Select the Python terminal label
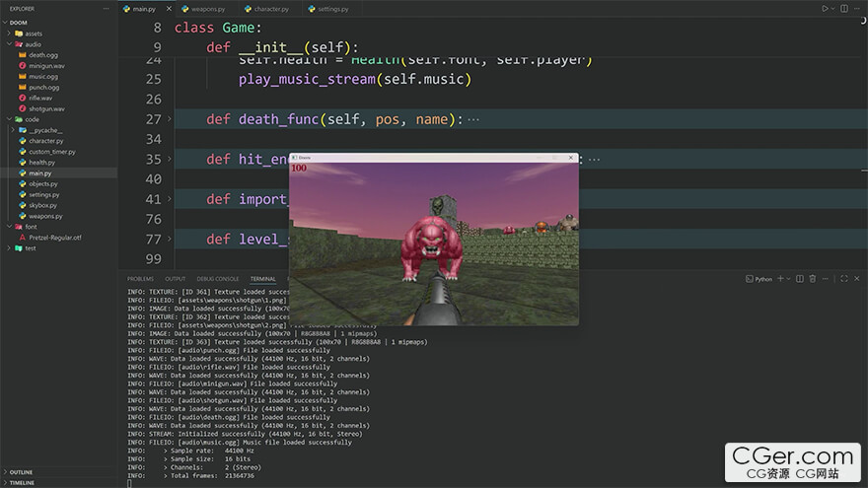The height and width of the screenshot is (488, 868). tap(759, 279)
